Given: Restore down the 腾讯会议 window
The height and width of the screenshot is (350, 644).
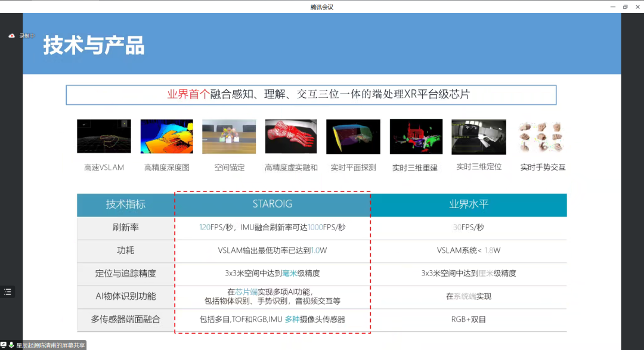Looking at the screenshot, I should pos(625,7).
